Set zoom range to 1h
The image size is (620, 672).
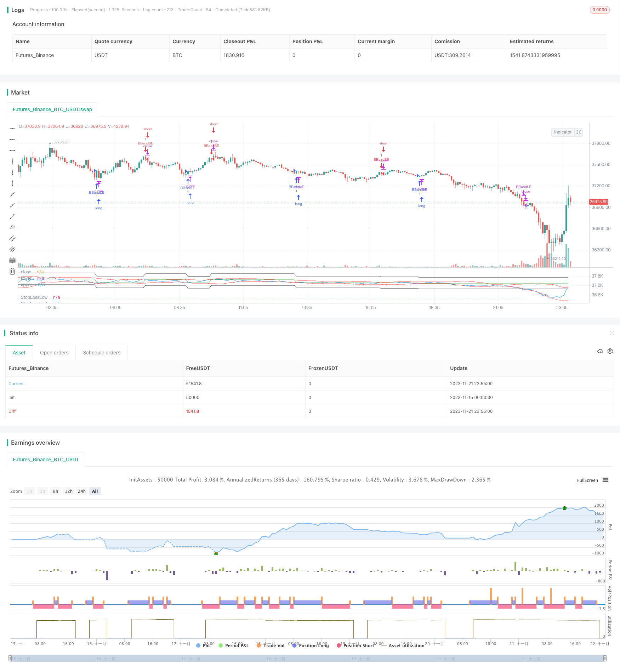[29, 491]
